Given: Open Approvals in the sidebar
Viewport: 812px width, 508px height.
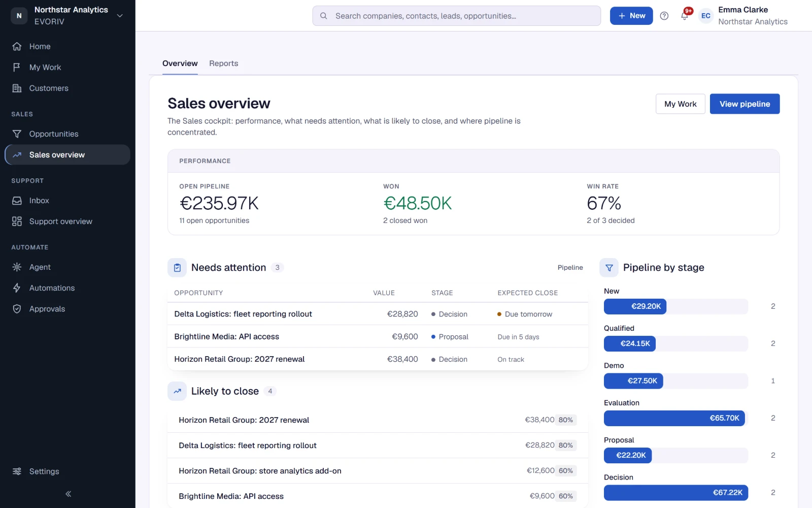Looking at the screenshot, I should click(67, 308).
